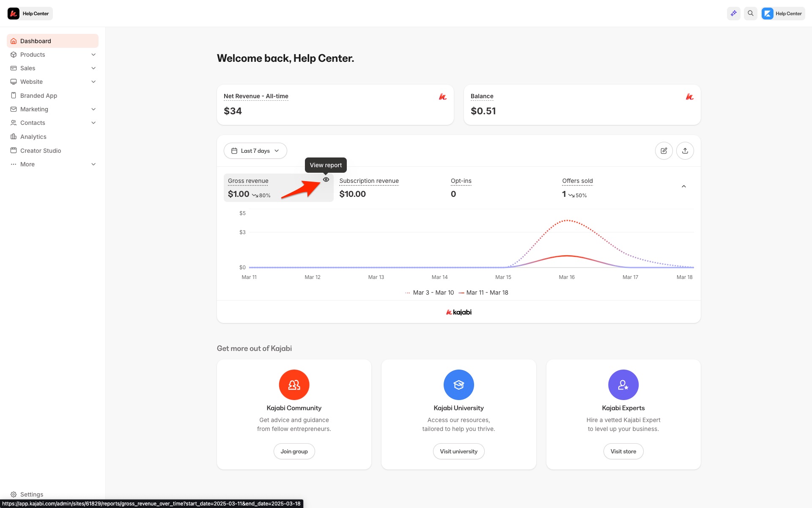Click the Kajabi Community red circle icon

294,384
